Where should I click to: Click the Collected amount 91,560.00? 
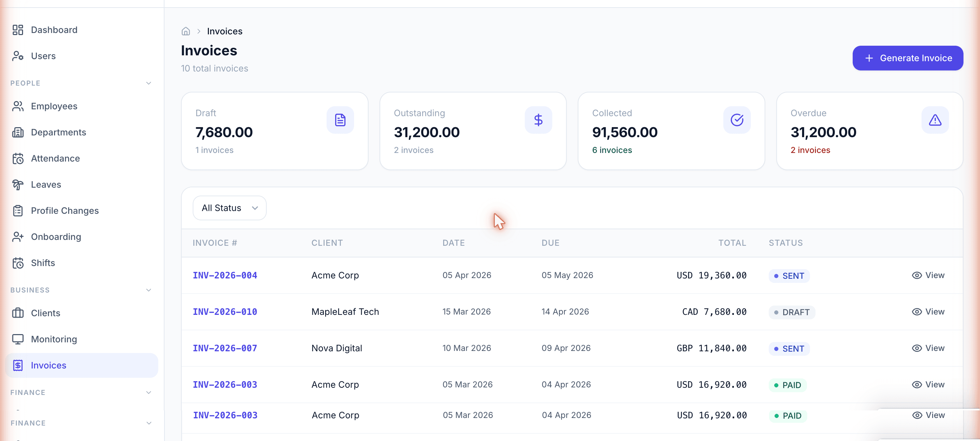click(625, 132)
